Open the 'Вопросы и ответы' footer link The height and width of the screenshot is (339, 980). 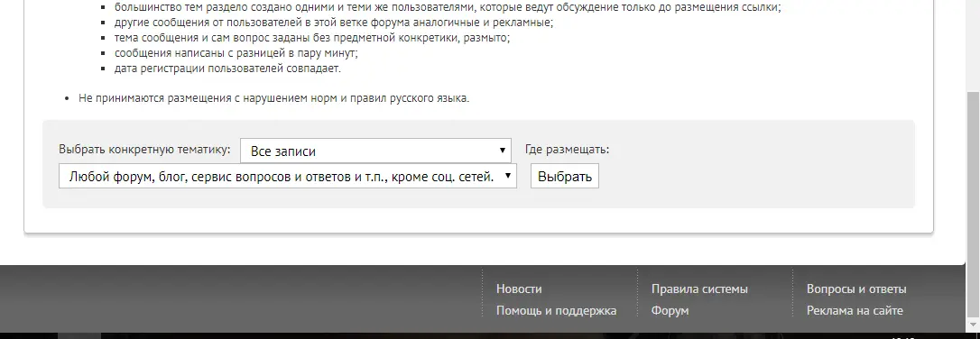click(x=856, y=289)
